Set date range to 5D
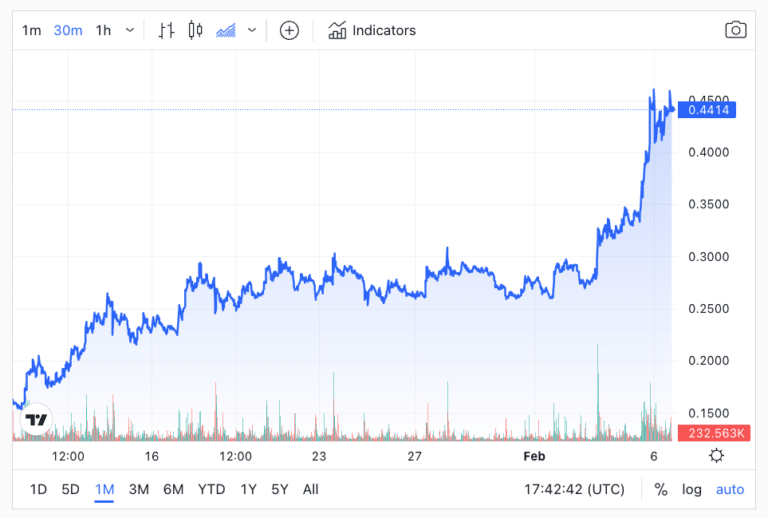The image size is (768, 518). (x=71, y=489)
